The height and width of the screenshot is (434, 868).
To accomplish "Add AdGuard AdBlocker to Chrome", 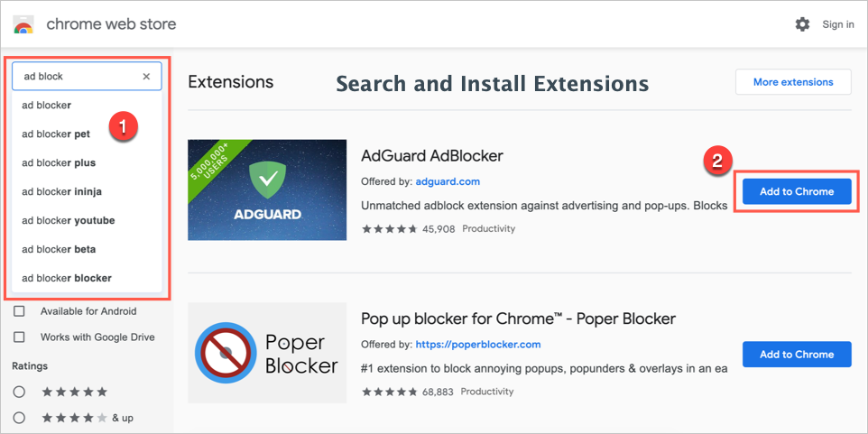I will point(796,191).
